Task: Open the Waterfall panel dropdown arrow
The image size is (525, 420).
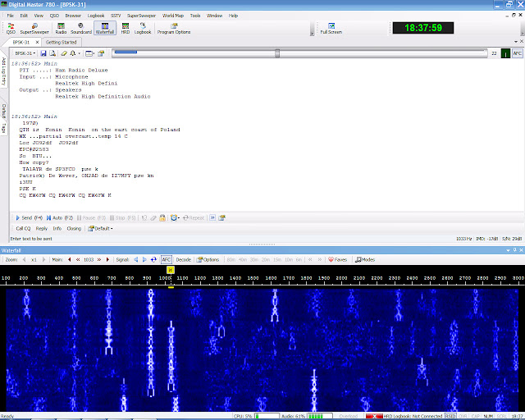Action: coord(509,250)
